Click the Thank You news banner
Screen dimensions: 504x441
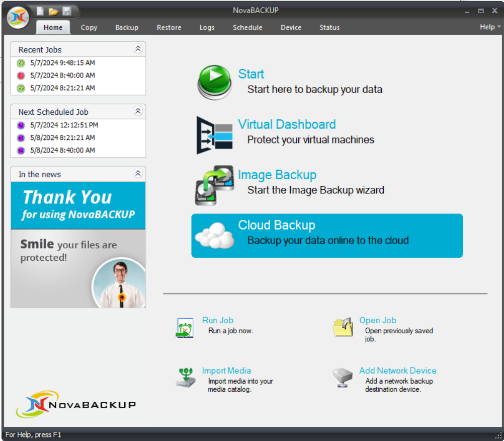coord(78,205)
